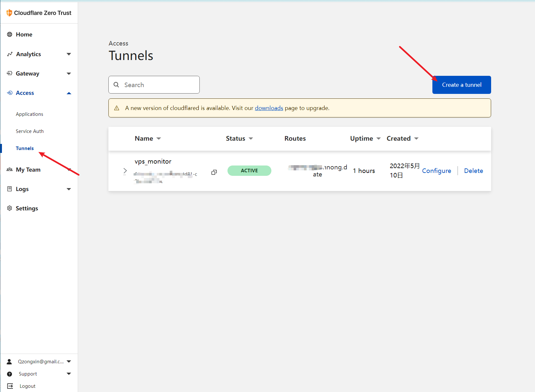Click the user account avatar icon
Screen dimensions: 535x392
(9, 362)
